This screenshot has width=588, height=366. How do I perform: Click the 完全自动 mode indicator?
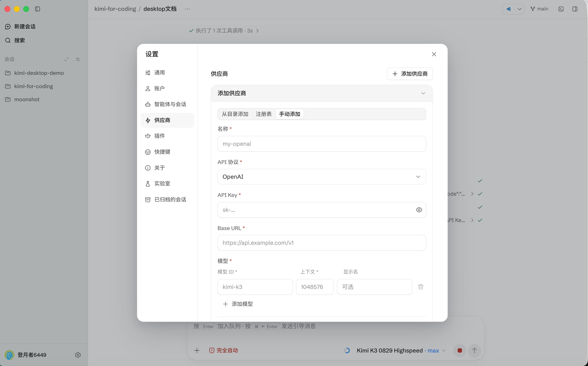(223, 350)
